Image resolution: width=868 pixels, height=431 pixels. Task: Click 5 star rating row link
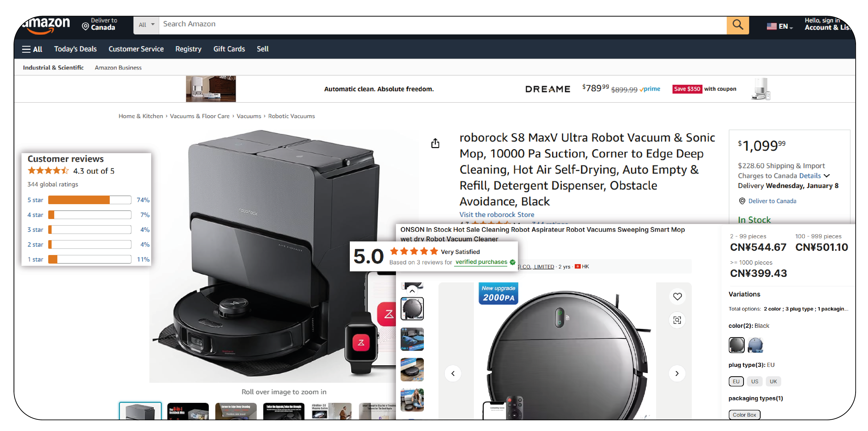click(x=35, y=200)
